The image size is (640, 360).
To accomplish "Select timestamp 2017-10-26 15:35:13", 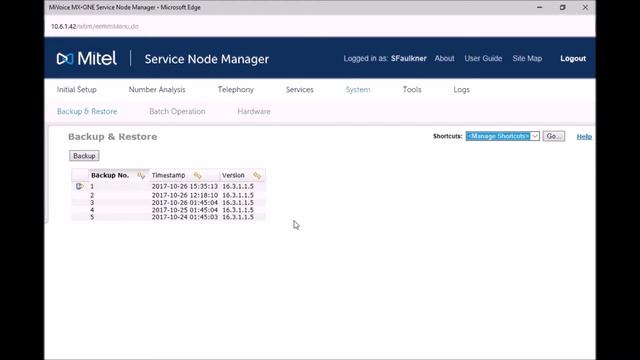I will (x=184, y=186).
